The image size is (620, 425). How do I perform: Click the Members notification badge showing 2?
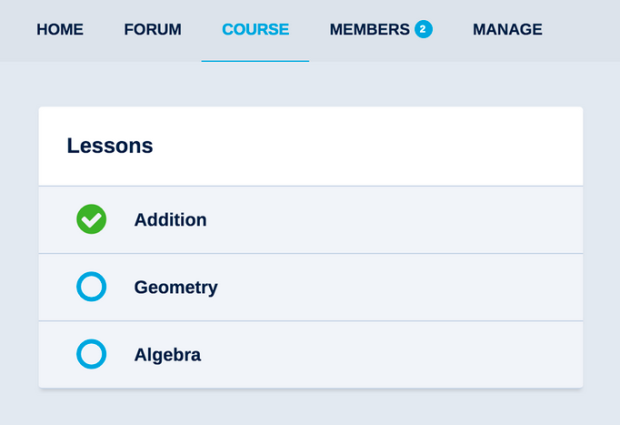pyautogui.click(x=423, y=30)
